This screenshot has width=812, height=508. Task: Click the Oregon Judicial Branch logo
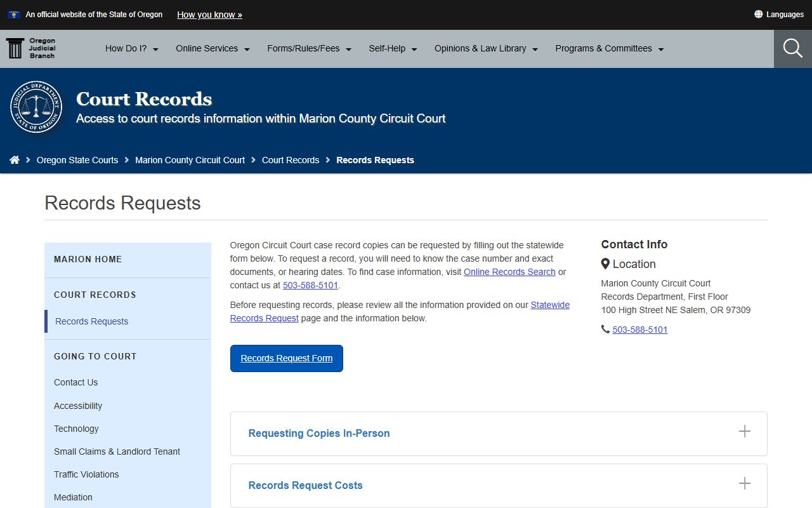point(31,48)
